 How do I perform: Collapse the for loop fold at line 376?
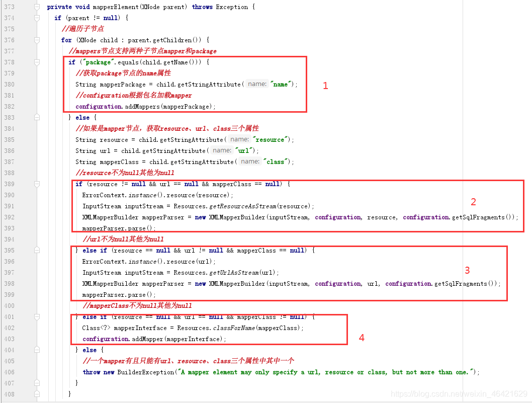point(37,40)
